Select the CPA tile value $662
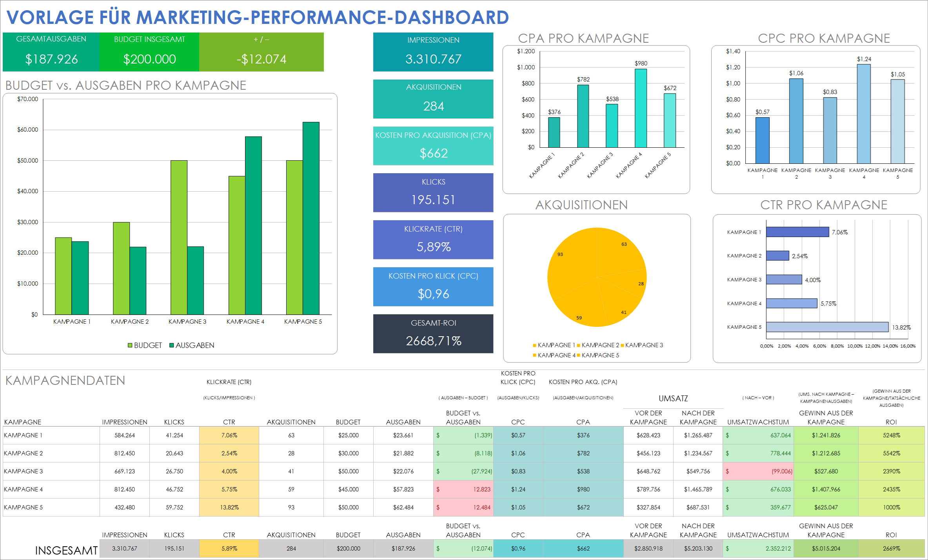This screenshot has height=560, width=928. (433, 153)
